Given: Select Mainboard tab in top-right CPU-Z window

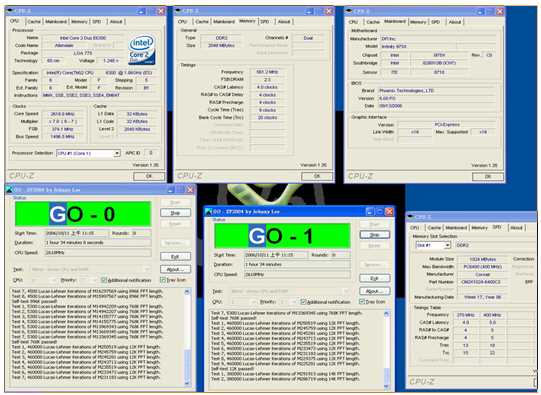Looking at the screenshot, I should [395, 21].
